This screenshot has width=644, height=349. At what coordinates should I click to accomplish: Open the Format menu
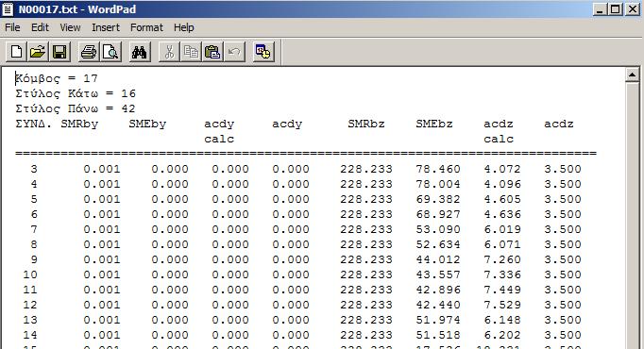click(x=146, y=27)
